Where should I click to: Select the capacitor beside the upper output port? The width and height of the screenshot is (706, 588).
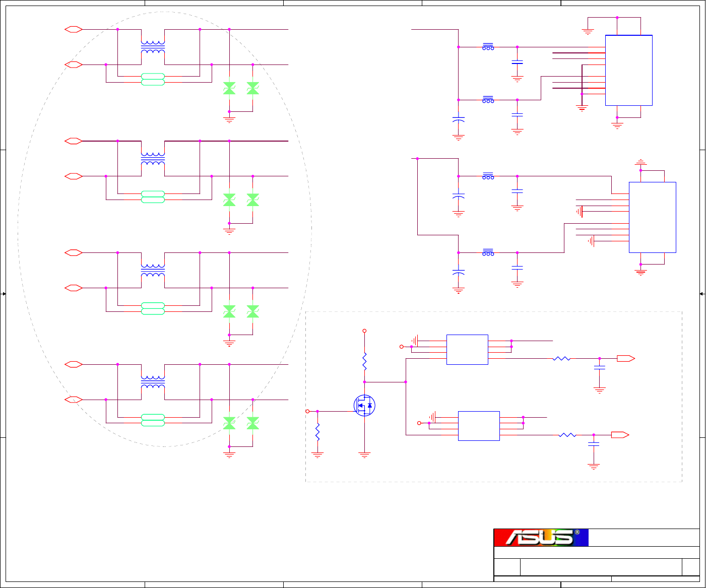(x=600, y=368)
